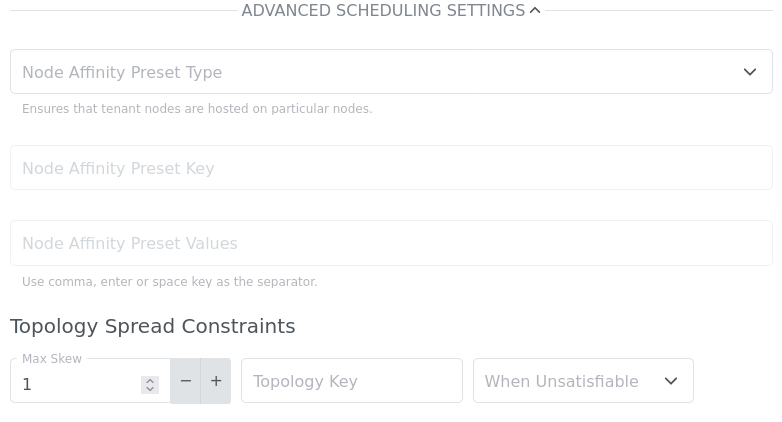
Task: Click the 'When Unsatisfiable' placeholder text
Action: [x=561, y=381]
